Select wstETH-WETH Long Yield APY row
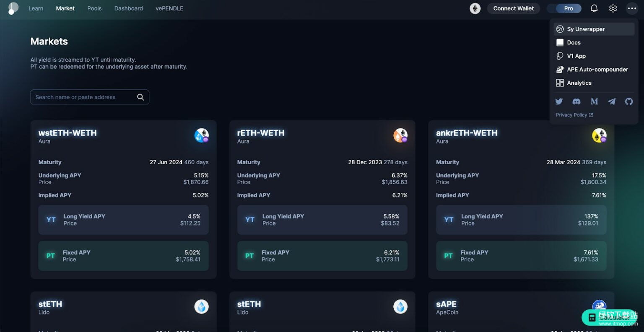The image size is (644, 332). pos(123,220)
